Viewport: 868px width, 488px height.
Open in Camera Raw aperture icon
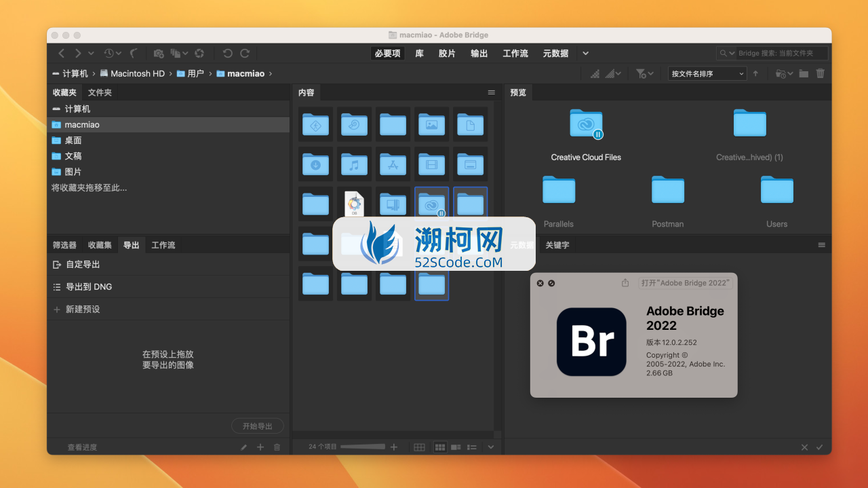point(199,53)
